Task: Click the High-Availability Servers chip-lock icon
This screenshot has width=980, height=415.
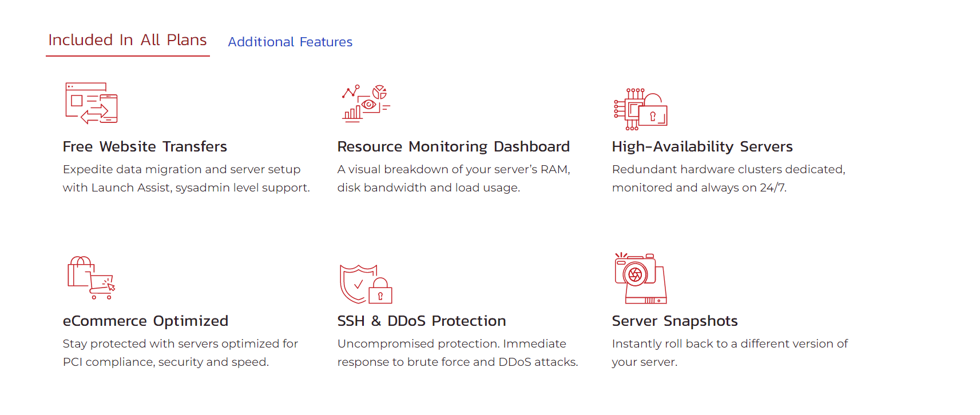Action: (641, 109)
